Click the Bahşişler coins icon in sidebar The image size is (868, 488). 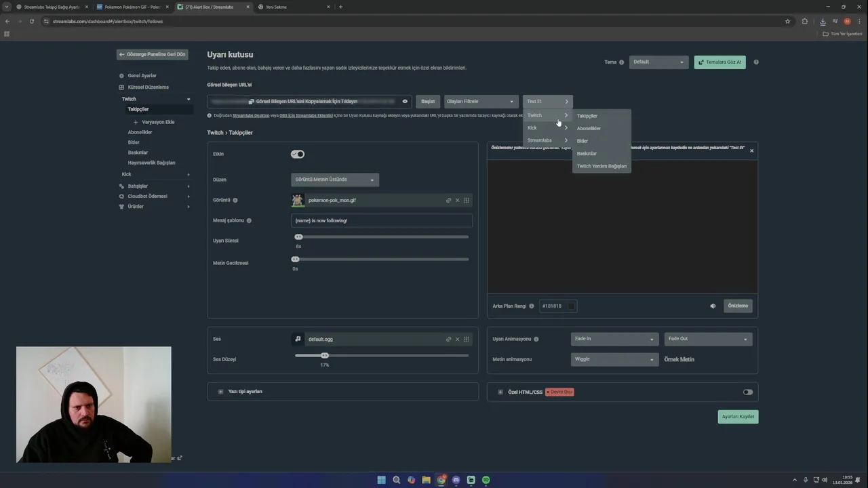(121, 186)
